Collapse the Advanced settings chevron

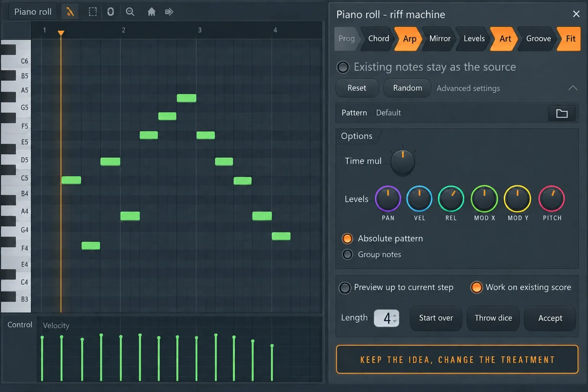tap(573, 88)
